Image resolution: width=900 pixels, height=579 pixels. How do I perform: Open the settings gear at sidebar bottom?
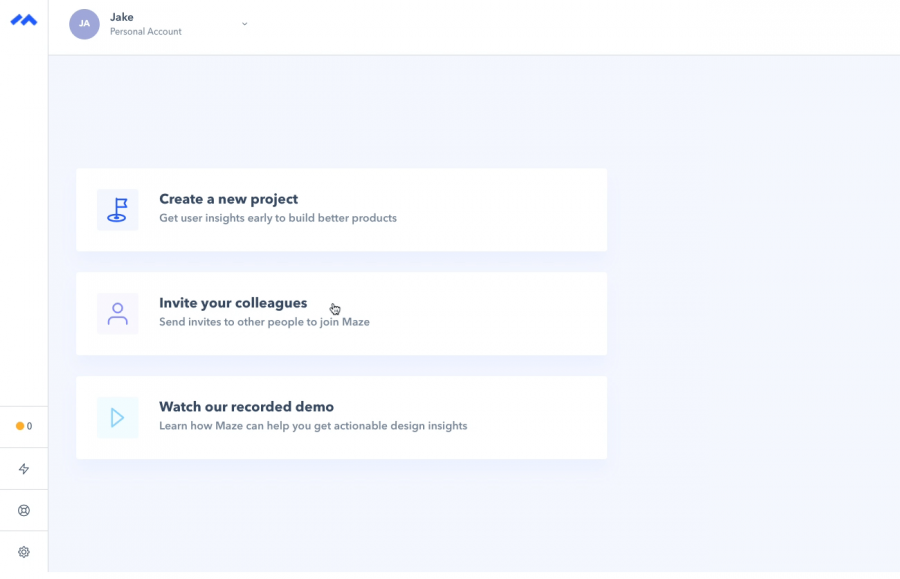pyautogui.click(x=23, y=551)
